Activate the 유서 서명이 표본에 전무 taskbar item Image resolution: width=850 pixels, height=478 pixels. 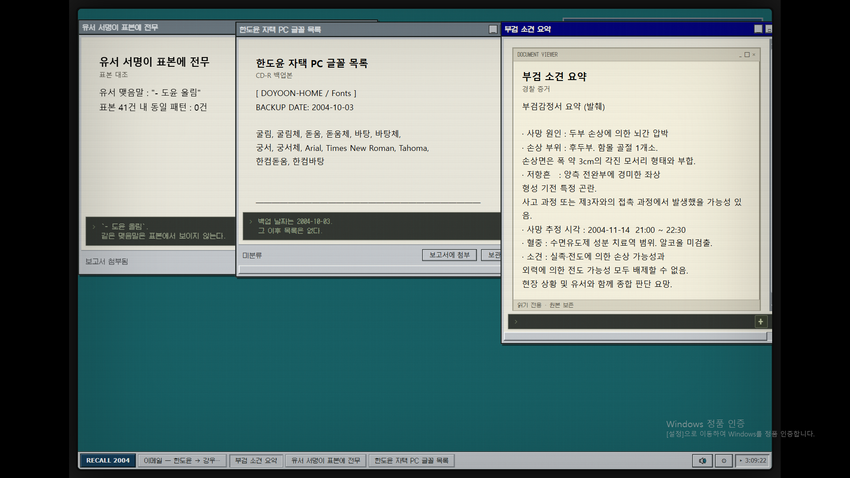tap(326, 461)
